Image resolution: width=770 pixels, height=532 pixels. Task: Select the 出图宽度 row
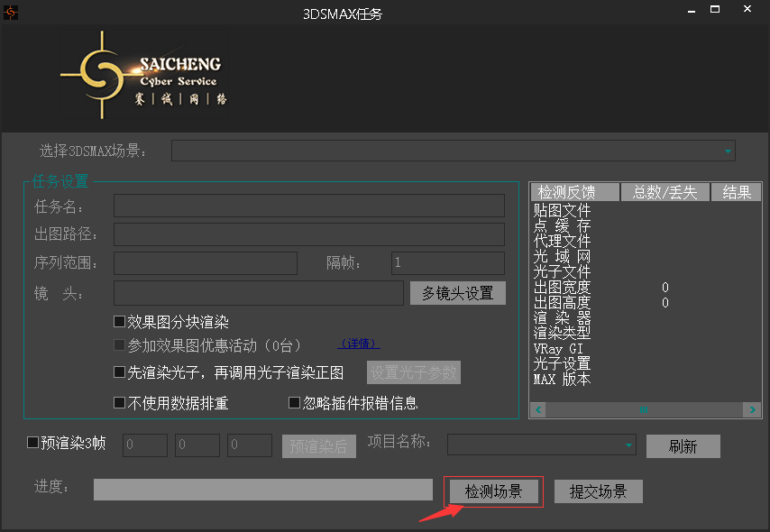[x=646, y=287]
